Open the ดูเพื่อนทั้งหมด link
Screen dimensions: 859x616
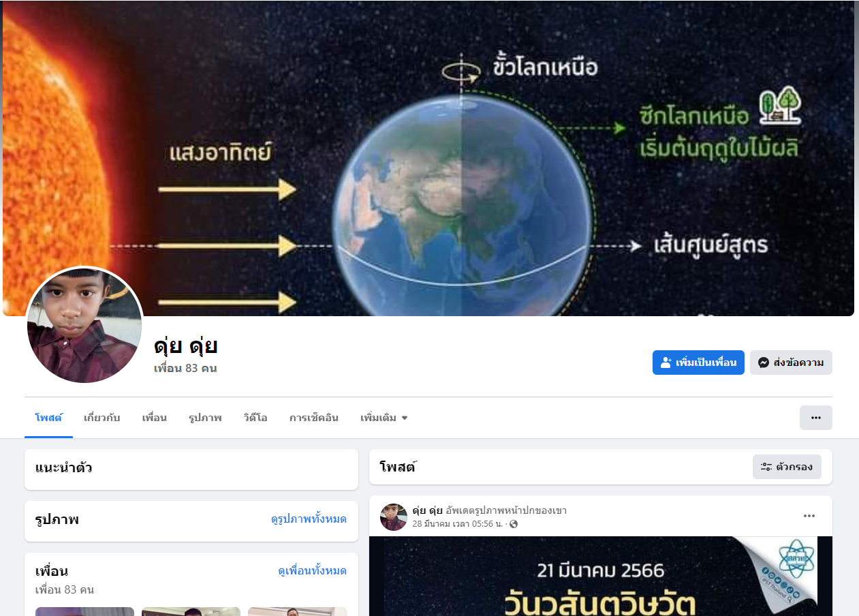[x=313, y=571]
